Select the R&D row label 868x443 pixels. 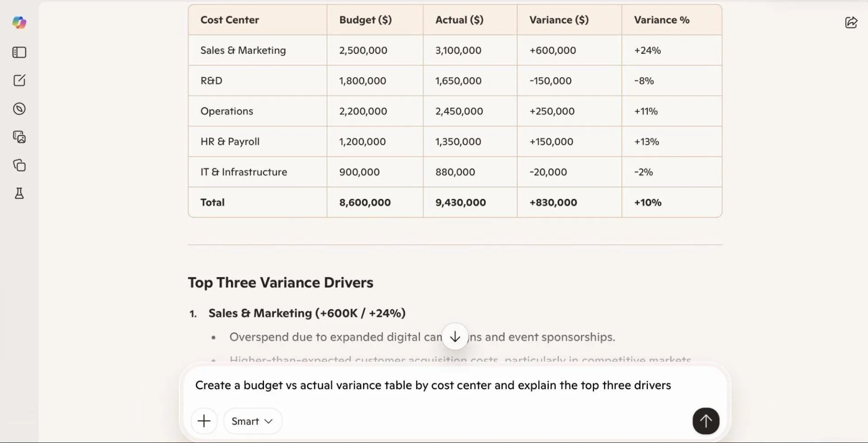pos(211,81)
